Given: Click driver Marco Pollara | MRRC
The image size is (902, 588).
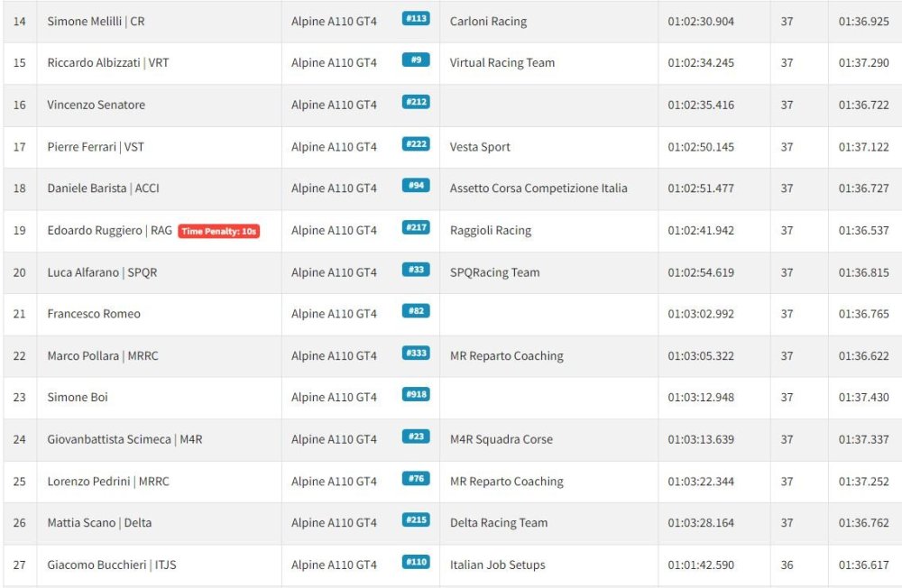Looking at the screenshot, I should pyautogui.click(x=103, y=355).
